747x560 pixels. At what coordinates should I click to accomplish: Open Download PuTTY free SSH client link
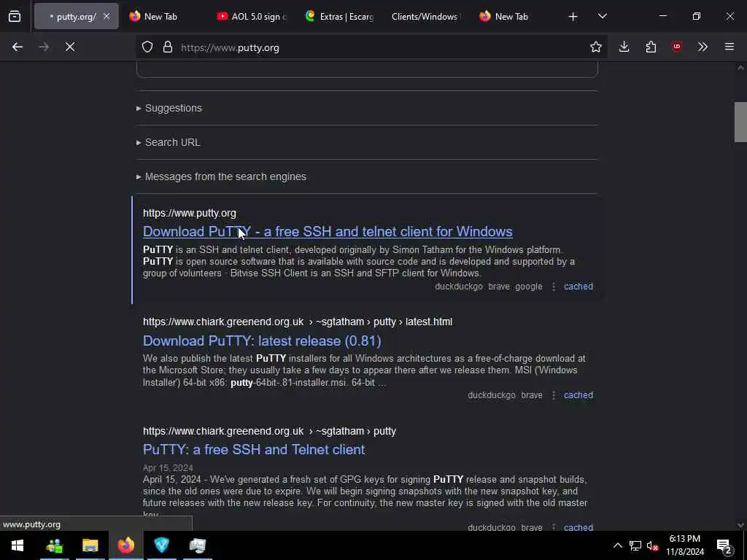[x=328, y=231]
